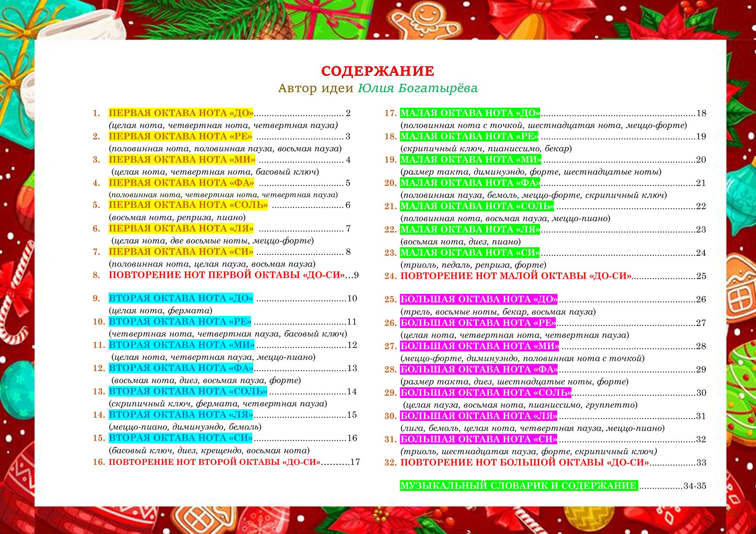Open «ПОВТОРЕНИЕ НОТ МАЛОЙ ОКТАВЫ» entry
Screen dimensions: 756x534
click(x=516, y=276)
